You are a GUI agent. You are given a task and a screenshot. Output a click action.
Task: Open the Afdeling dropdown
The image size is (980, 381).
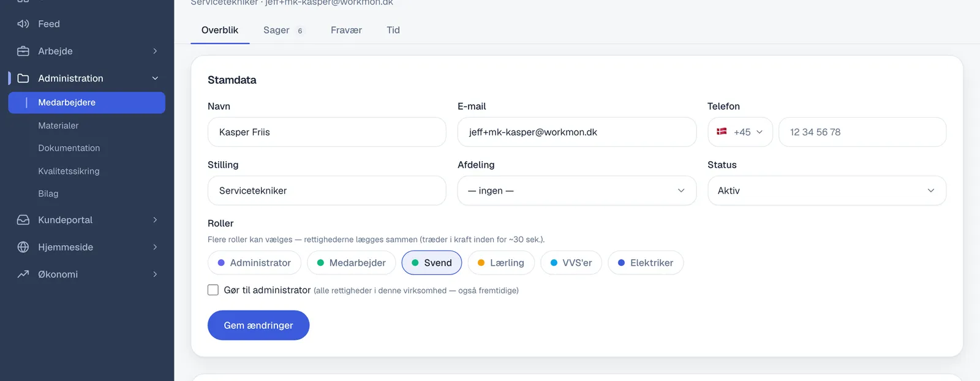[x=577, y=190]
